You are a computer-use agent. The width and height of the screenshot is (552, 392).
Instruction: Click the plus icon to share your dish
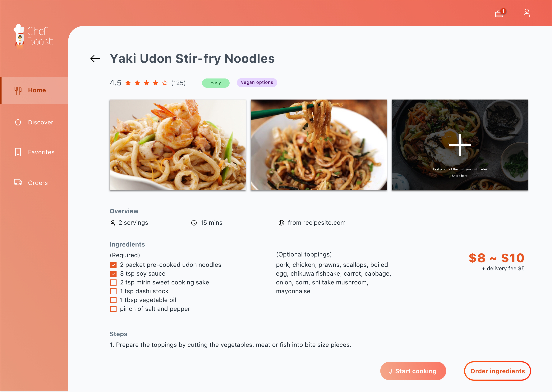tap(460, 145)
